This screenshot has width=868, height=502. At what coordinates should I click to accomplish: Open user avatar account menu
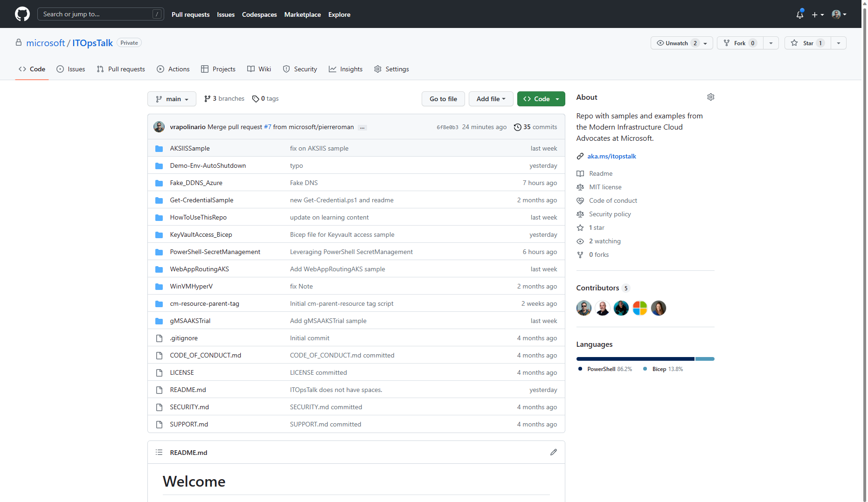(839, 14)
